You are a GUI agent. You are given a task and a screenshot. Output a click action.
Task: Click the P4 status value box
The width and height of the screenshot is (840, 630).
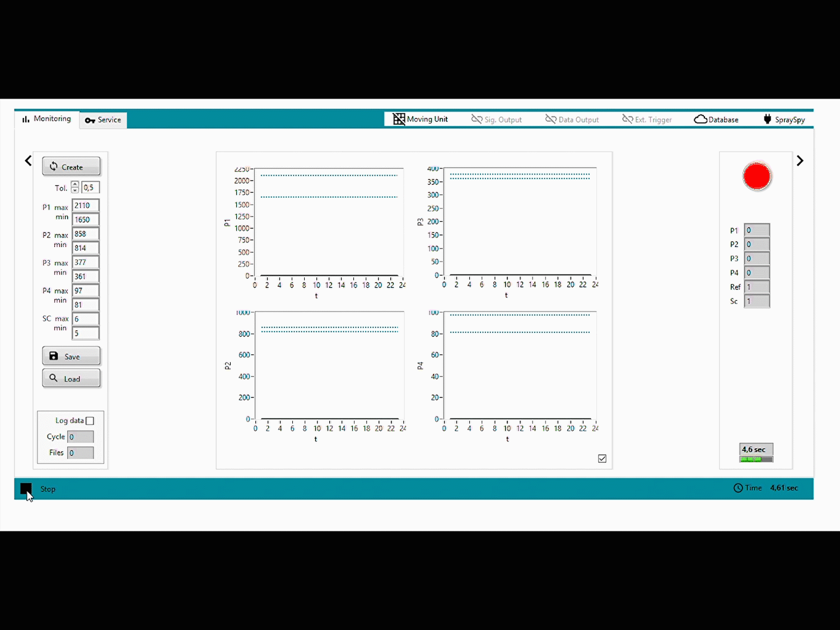point(757,273)
